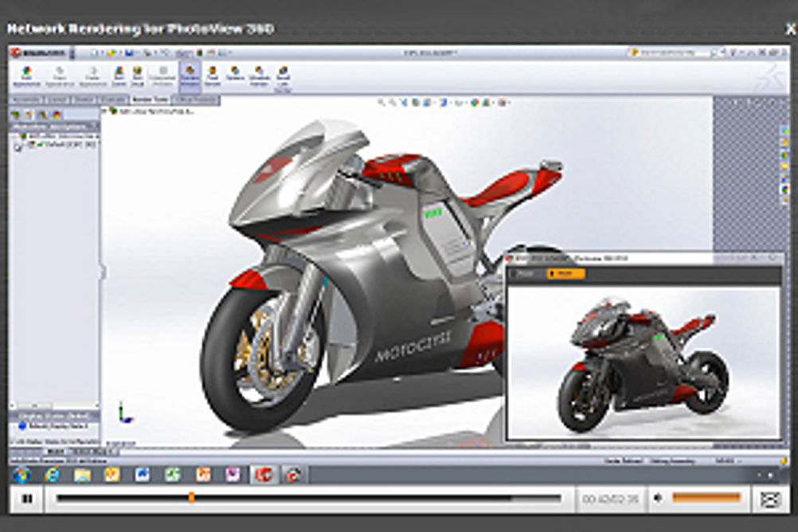The width and height of the screenshot is (798, 532).
Task: Click the Rebuild traffic-light icon
Action: (200, 53)
